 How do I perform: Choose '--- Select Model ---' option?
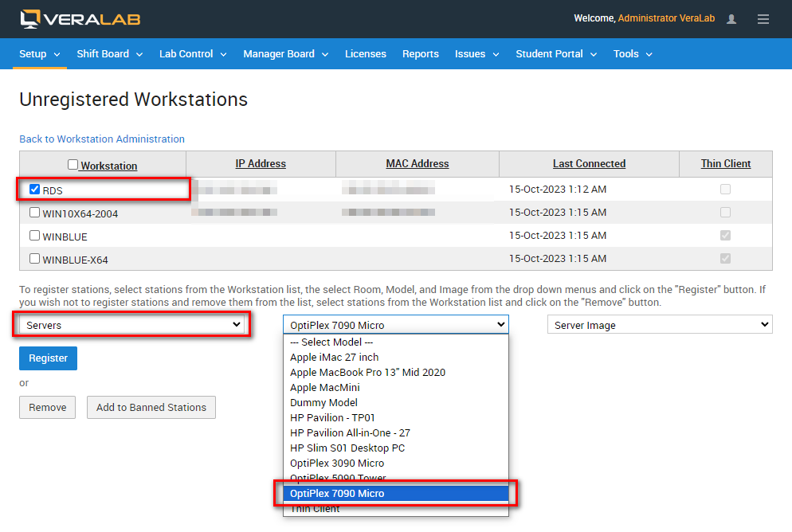(x=395, y=342)
